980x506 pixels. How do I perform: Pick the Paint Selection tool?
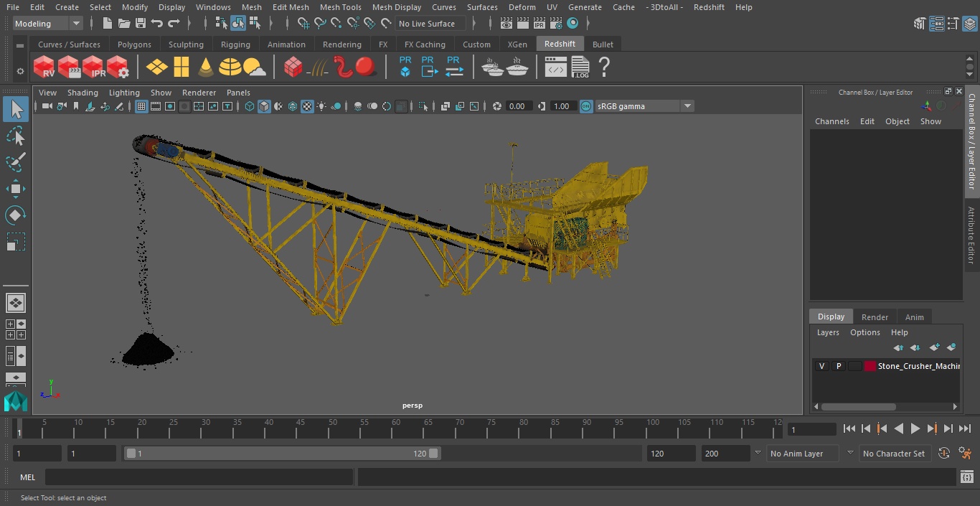(15, 162)
